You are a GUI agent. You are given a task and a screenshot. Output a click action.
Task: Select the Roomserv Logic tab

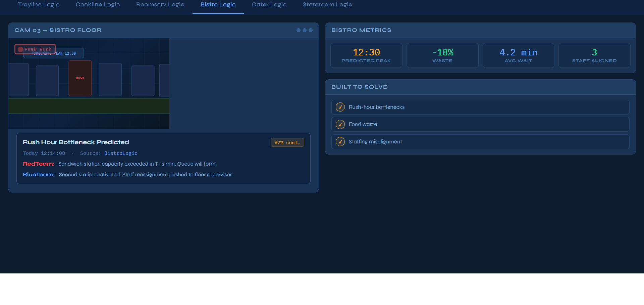tap(160, 5)
